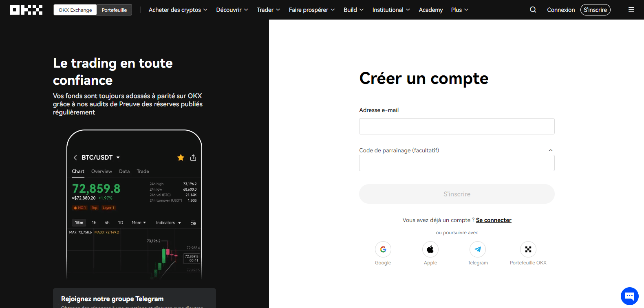The image size is (644, 308).
Task: Click the share icon on phone mockup
Action: pyautogui.click(x=193, y=158)
